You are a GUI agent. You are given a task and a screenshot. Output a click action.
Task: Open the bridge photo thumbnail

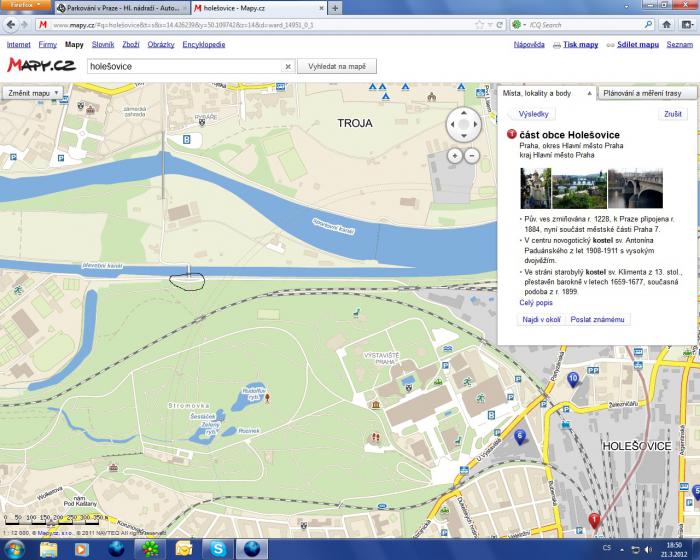[x=635, y=188]
